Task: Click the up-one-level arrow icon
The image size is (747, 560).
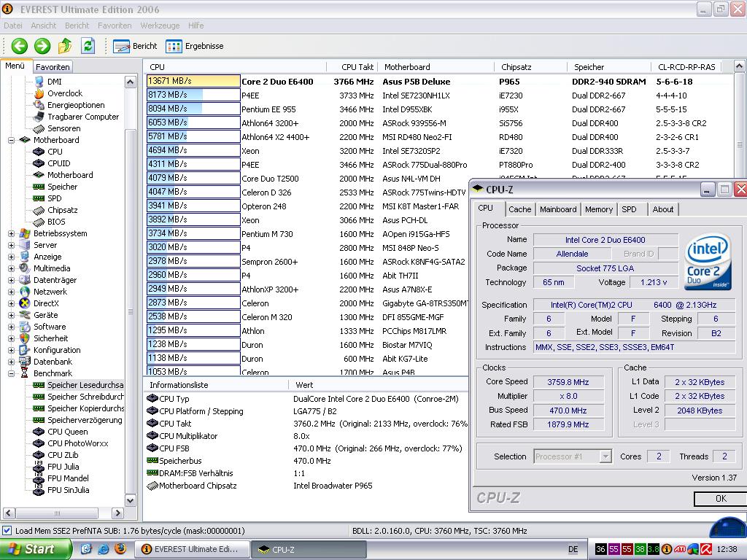Action: point(65,46)
